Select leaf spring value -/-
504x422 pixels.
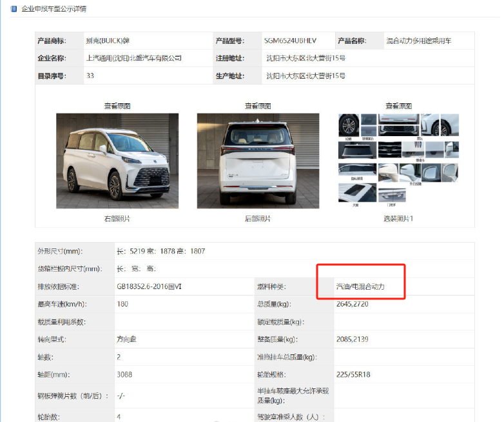[121, 396]
